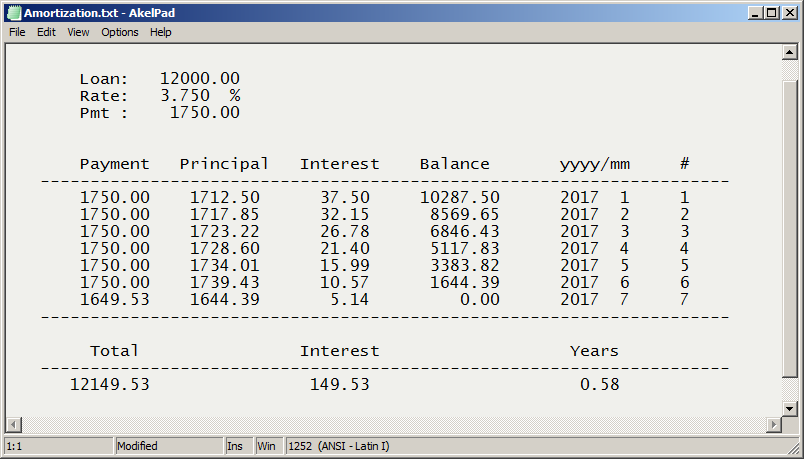Click the Win newline format status field
The width and height of the screenshot is (804, 459).
(267, 446)
